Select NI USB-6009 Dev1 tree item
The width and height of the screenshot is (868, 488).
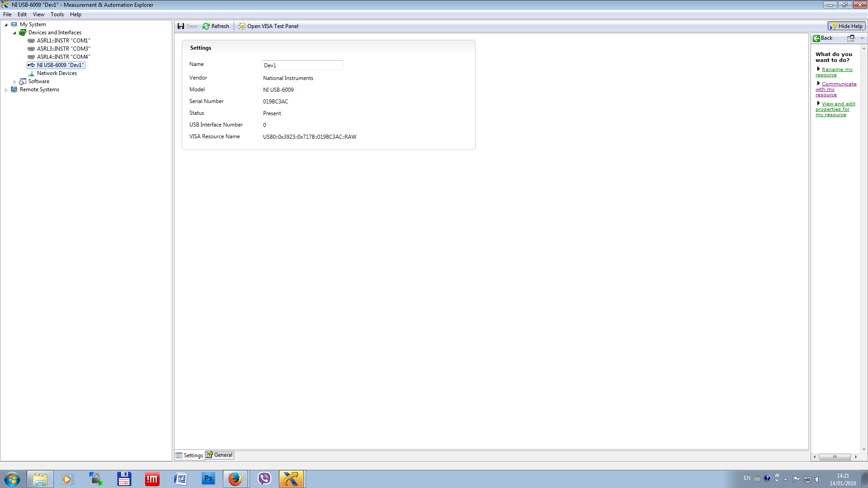pos(60,64)
